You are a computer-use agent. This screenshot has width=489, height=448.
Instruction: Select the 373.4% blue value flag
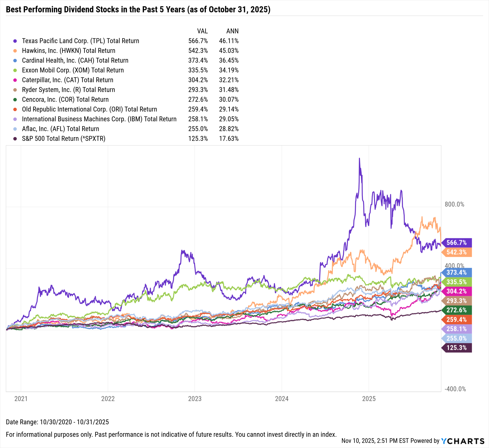point(456,272)
